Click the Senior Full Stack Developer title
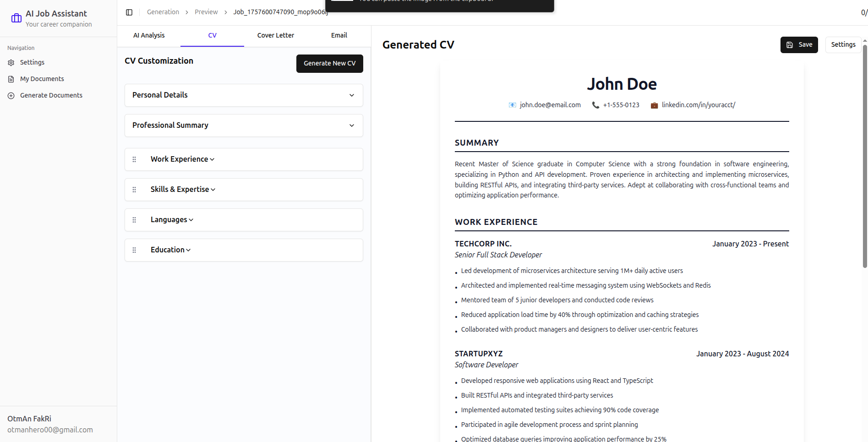The image size is (868, 442). tap(498, 255)
